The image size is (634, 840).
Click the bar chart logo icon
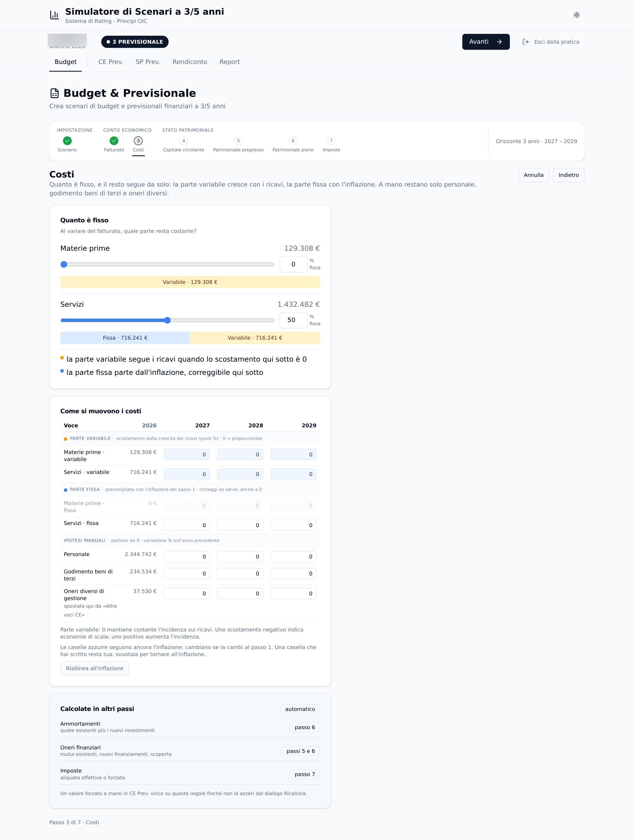pos(54,15)
